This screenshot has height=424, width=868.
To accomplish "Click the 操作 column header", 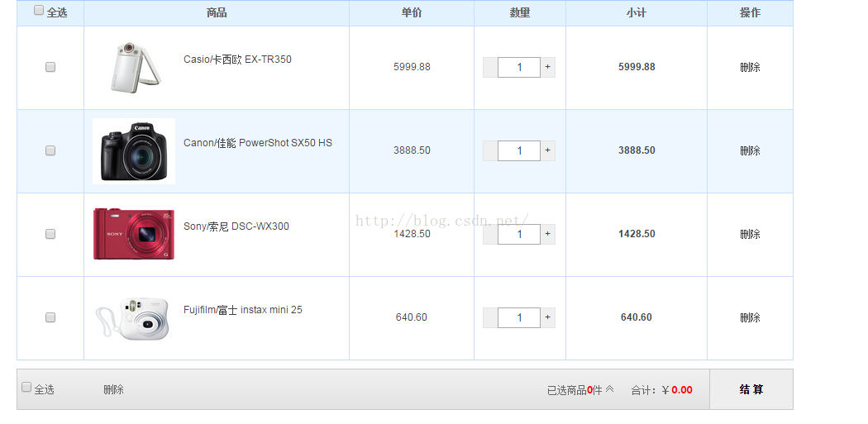I will coord(750,12).
